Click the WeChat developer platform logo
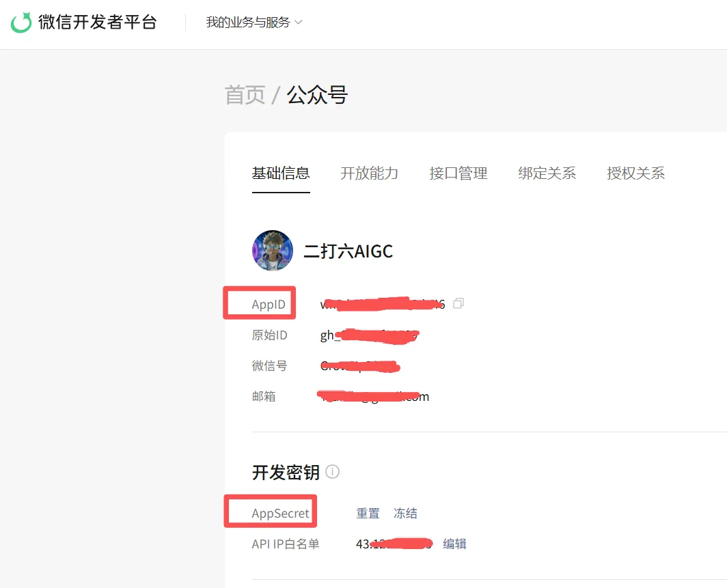Screen dimensions: 727x588 [x=21, y=23]
